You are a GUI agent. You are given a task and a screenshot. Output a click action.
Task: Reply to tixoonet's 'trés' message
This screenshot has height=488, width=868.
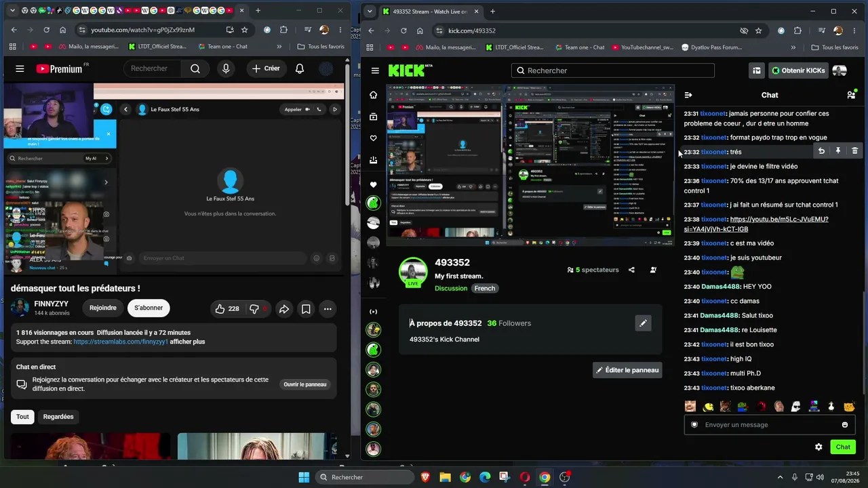(x=821, y=151)
